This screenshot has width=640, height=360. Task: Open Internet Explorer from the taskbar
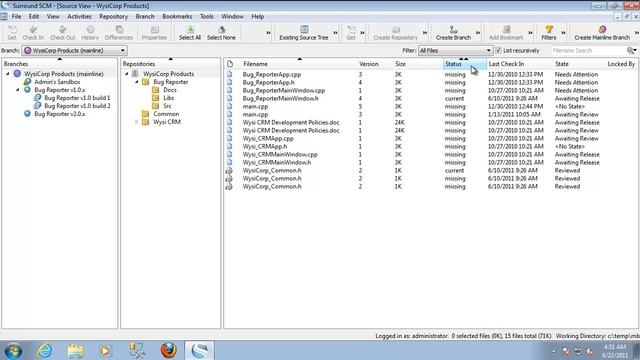(x=44, y=351)
